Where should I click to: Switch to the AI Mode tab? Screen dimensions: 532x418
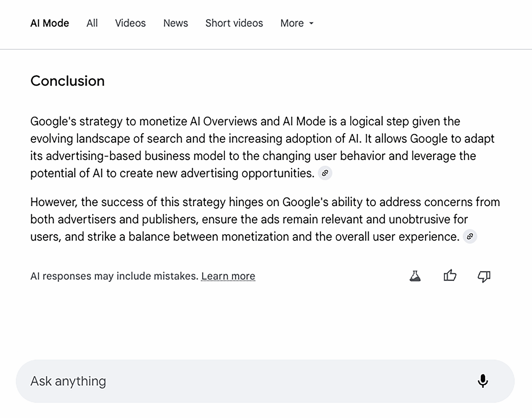pyautogui.click(x=50, y=23)
